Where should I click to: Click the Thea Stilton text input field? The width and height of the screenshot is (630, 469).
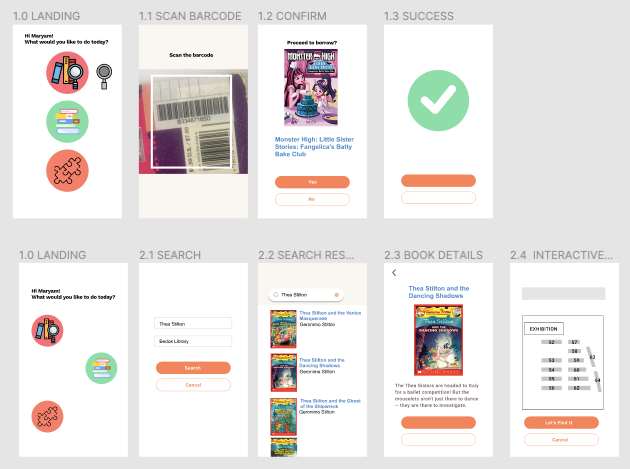click(x=193, y=324)
